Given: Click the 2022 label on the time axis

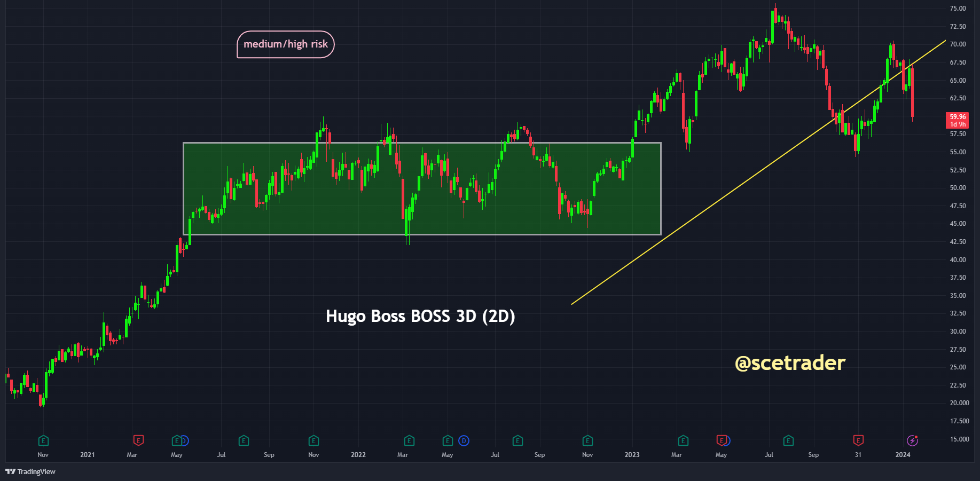Looking at the screenshot, I should 358,455.
